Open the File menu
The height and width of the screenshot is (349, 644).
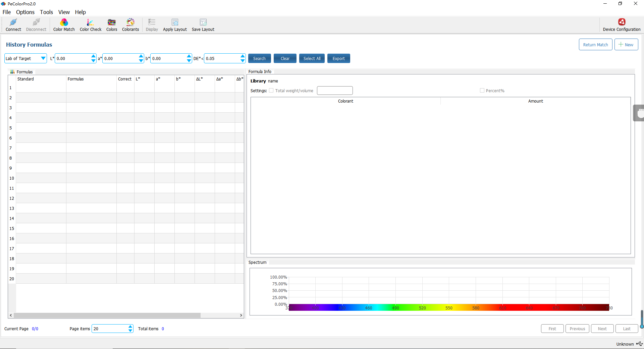7,12
